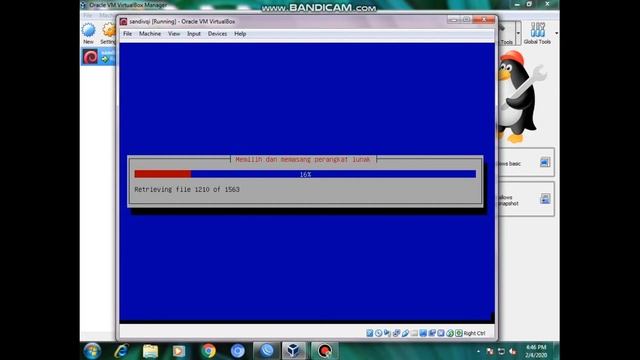Click Settings gear in VirtualBox Manager toolbar
640x360 pixels.
[x=109, y=33]
